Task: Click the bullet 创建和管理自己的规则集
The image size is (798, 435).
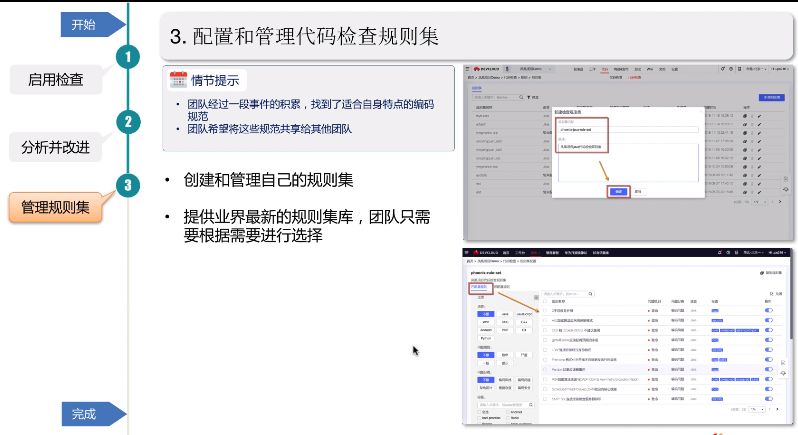Action: pyautogui.click(x=268, y=180)
